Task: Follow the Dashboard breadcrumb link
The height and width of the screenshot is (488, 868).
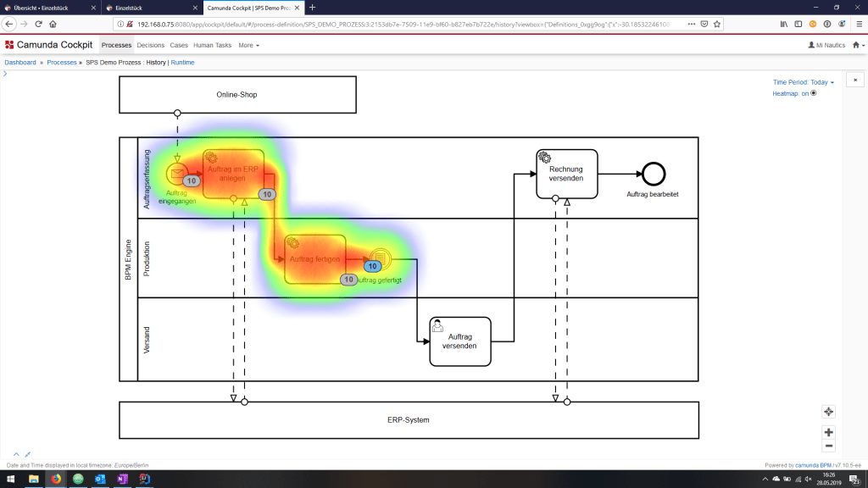Action: [x=20, y=63]
